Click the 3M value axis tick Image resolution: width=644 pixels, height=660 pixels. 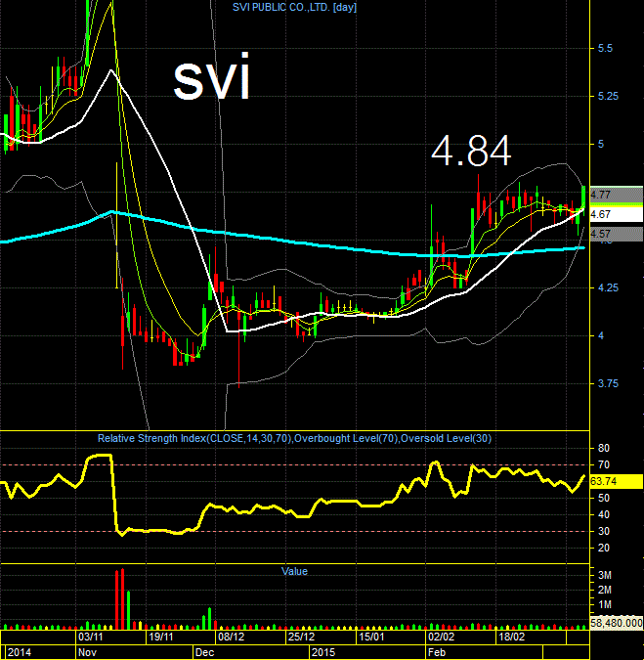[x=605, y=575]
